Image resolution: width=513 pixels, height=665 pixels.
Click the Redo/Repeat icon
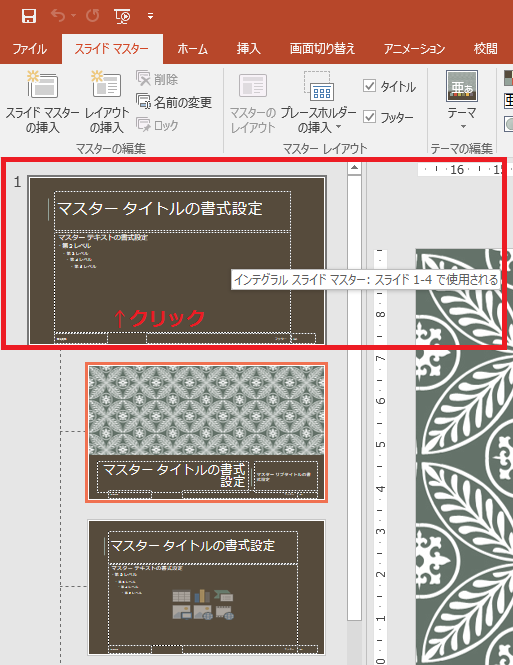point(92,16)
